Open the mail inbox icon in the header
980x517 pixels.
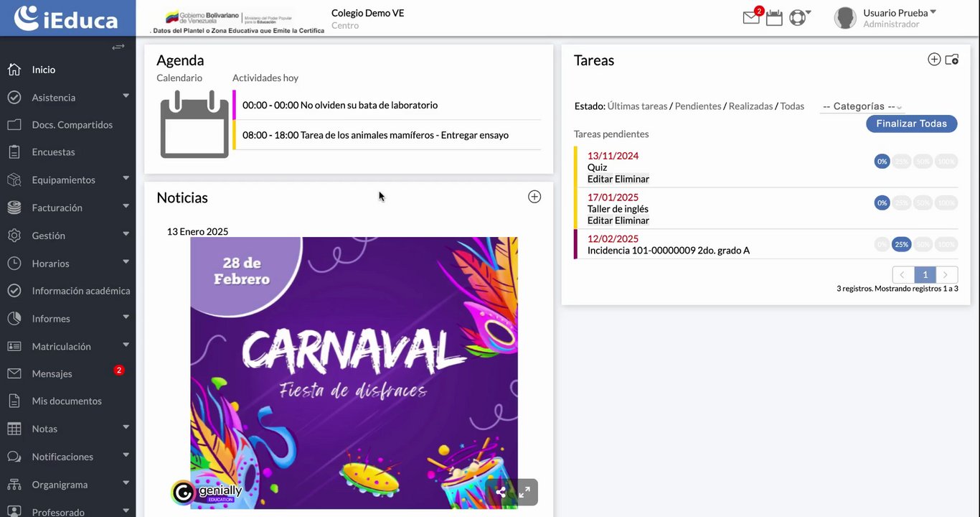click(751, 18)
